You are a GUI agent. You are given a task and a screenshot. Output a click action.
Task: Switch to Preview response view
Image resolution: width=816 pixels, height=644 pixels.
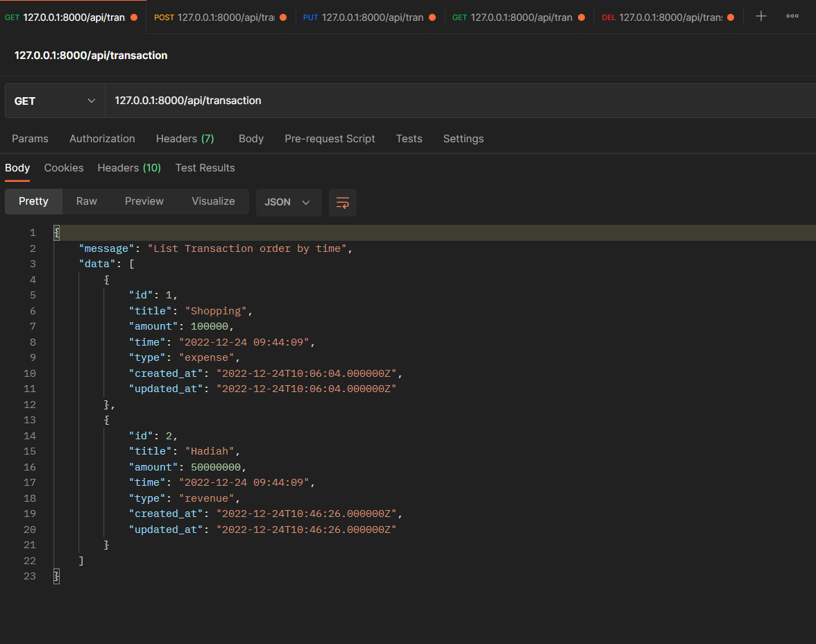(144, 201)
